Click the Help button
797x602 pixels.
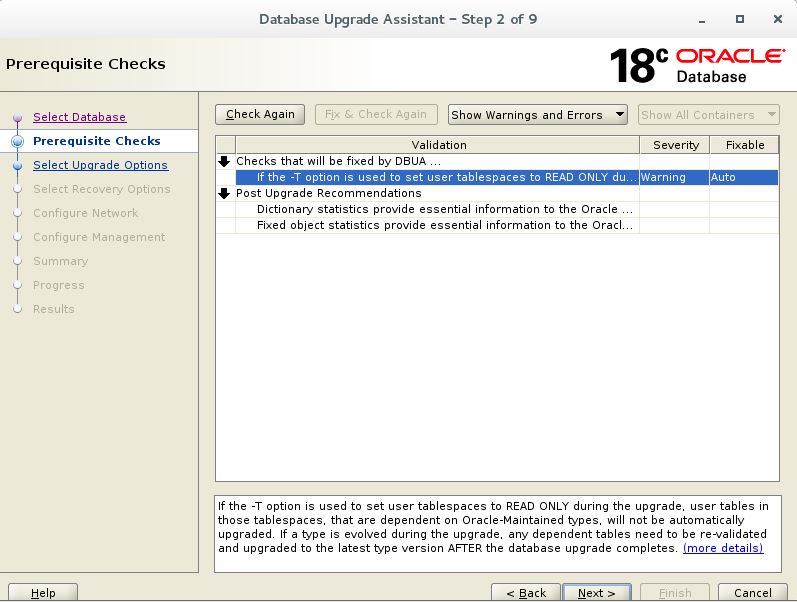coord(43,593)
